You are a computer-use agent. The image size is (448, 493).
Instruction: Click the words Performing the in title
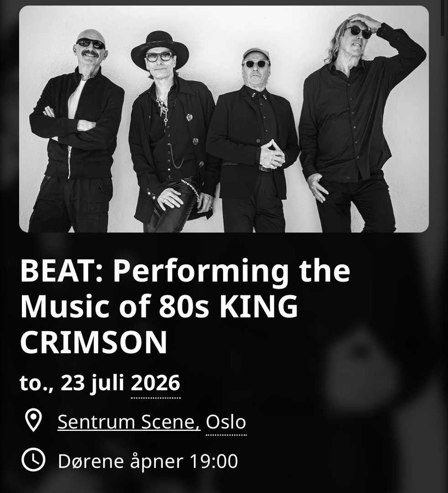232,272
